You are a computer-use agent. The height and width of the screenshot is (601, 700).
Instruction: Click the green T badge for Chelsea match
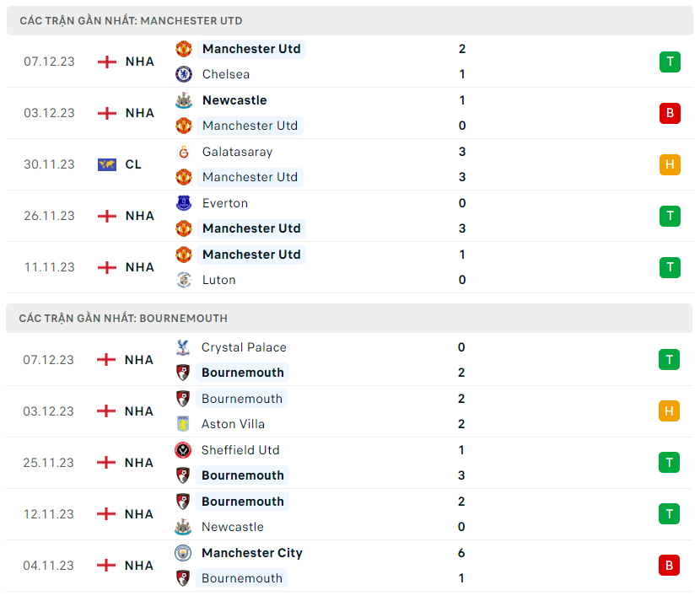pos(670,62)
